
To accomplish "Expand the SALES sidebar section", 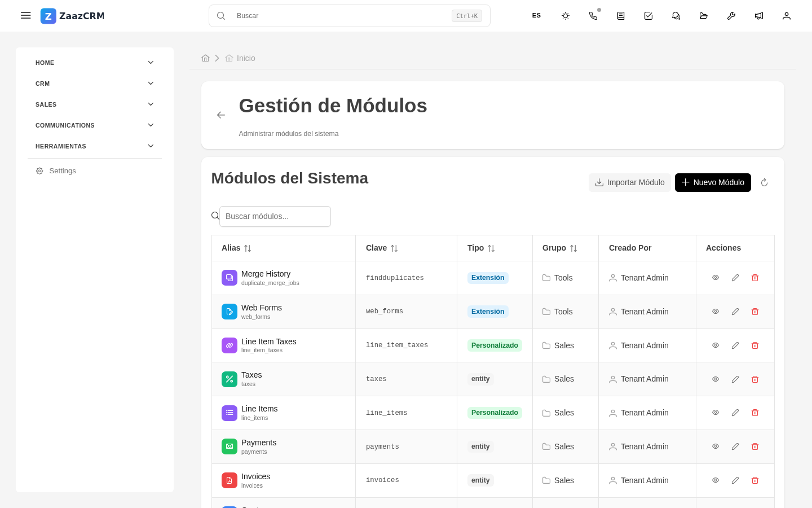I will (95, 104).
